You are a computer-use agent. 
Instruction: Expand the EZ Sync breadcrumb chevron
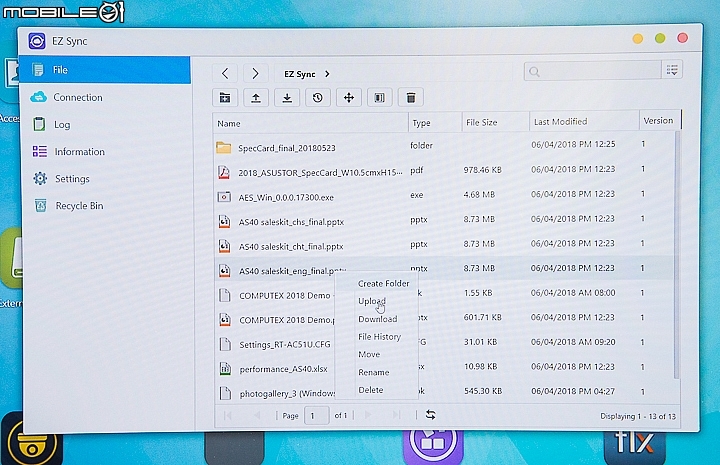327,74
